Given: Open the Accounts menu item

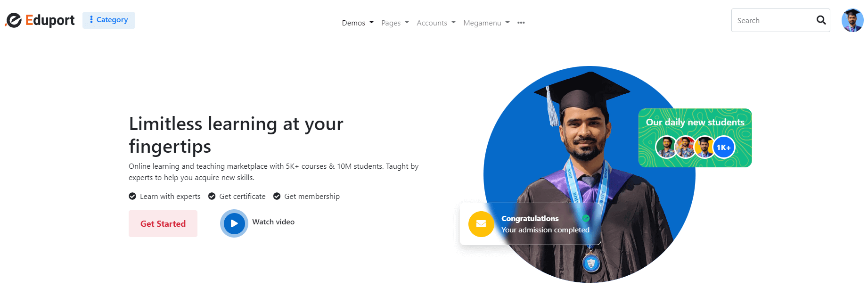Looking at the screenshot, I should (x=436, y=23).
